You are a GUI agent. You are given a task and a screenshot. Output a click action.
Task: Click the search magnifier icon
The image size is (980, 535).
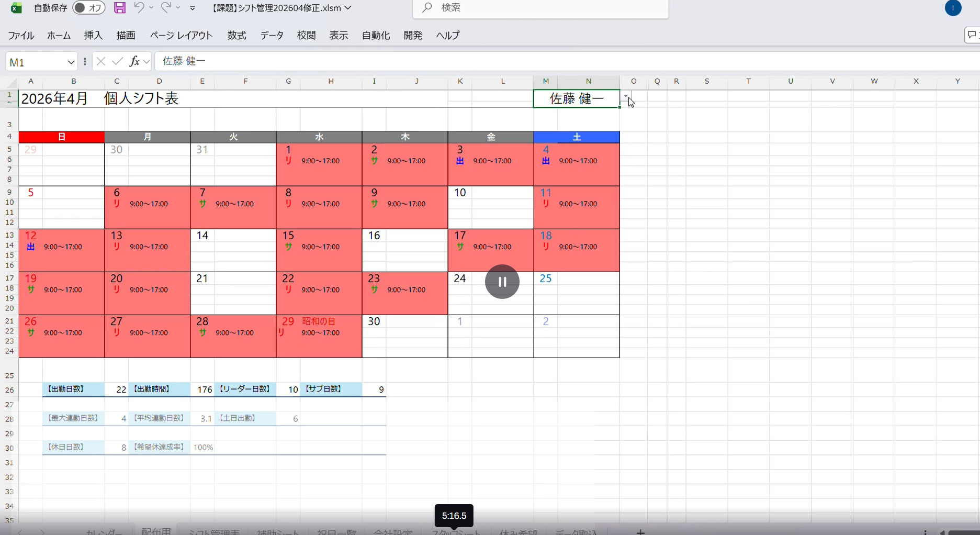(427, 8)
